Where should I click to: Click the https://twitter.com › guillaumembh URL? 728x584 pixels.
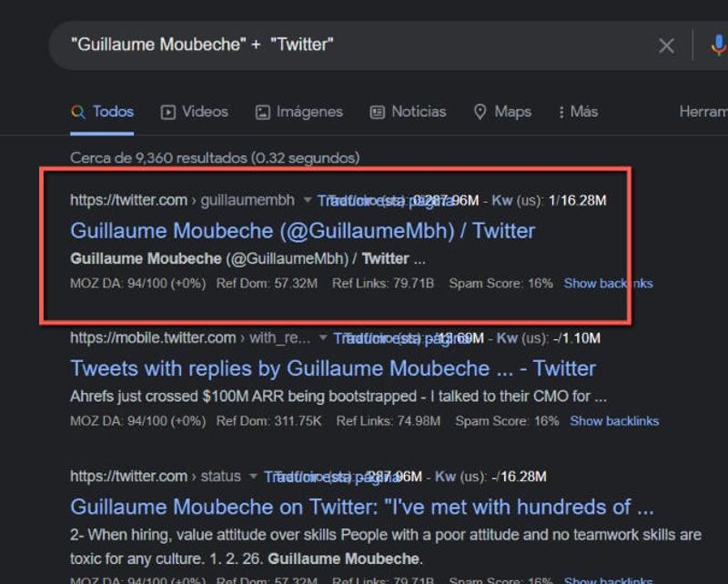click(x=182, y=200)
